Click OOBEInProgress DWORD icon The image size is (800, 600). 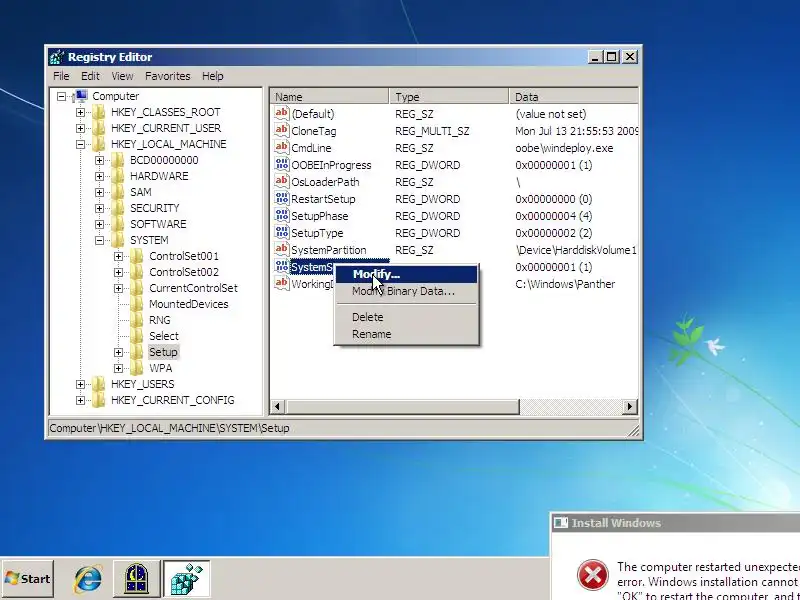(282, 164)
